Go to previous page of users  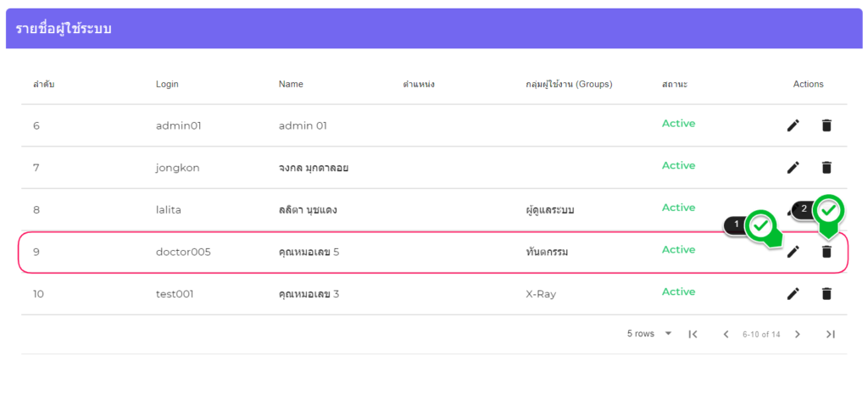726,334
